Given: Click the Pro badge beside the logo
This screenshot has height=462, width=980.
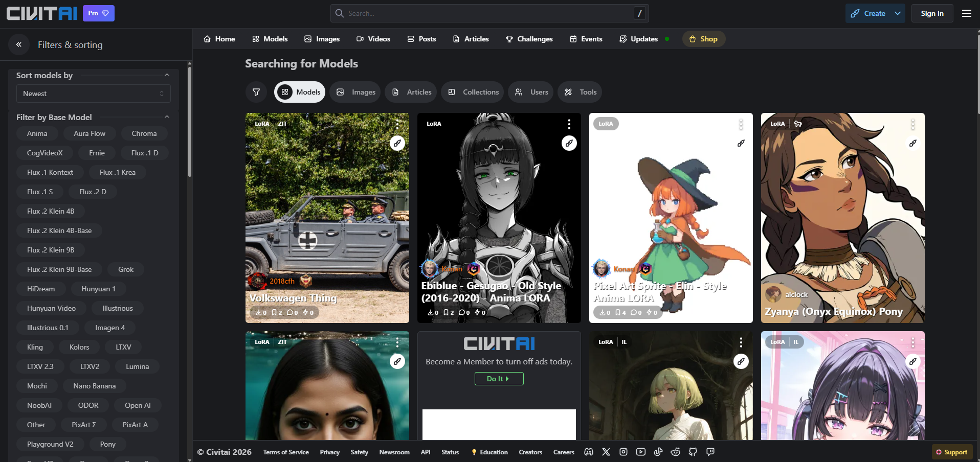Looking at the screenshot, I should click(99, 13).
